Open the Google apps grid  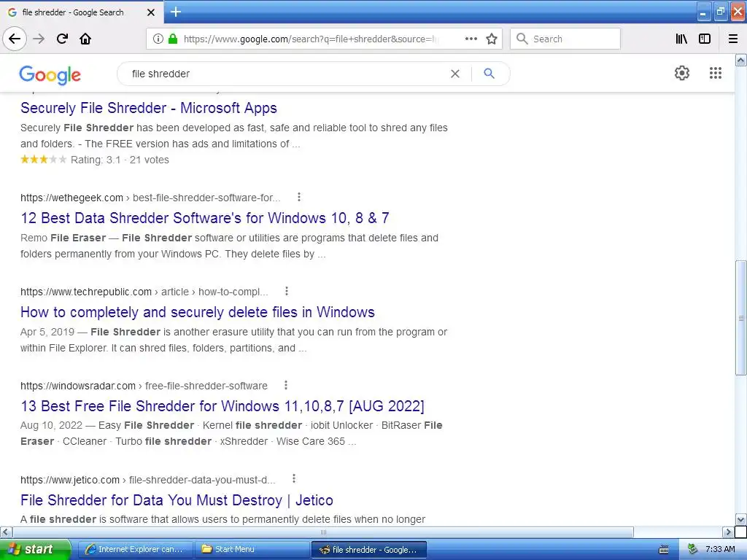[x=715, y=73]
